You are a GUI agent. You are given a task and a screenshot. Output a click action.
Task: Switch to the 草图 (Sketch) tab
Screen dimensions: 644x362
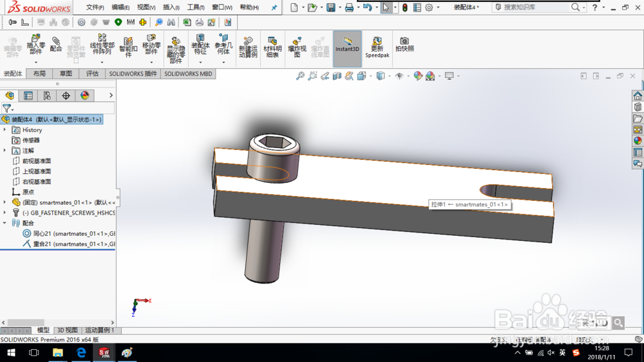tap(66, 73)
